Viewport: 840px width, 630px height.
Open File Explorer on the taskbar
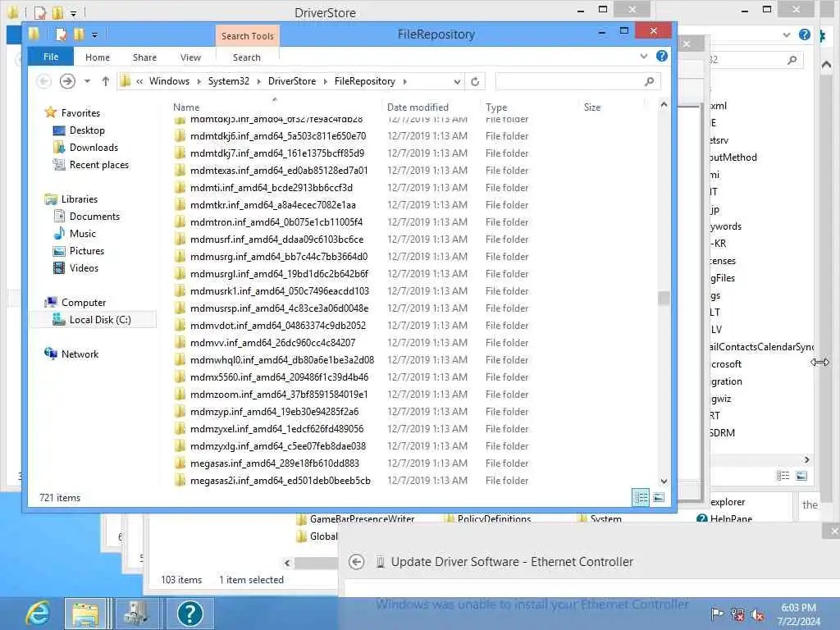click(x=85, y=614)
